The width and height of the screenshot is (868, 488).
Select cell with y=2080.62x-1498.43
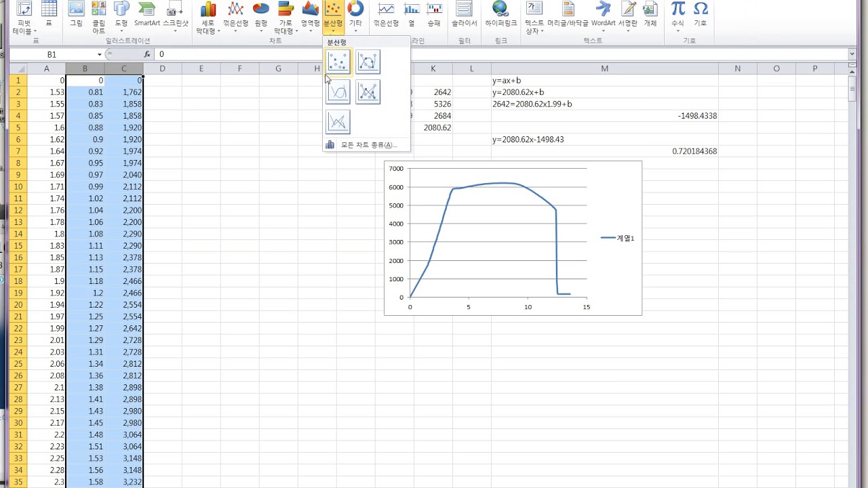coord(605,140)
